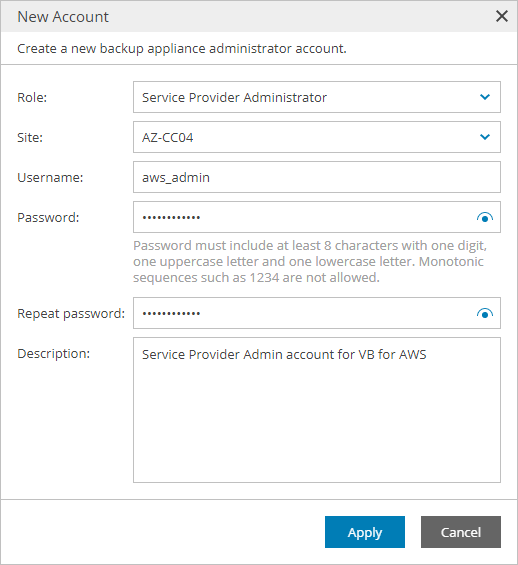Reveal the repeated password with the eye icon
Viewport: 518px width, 565px height.
point(485,313)
